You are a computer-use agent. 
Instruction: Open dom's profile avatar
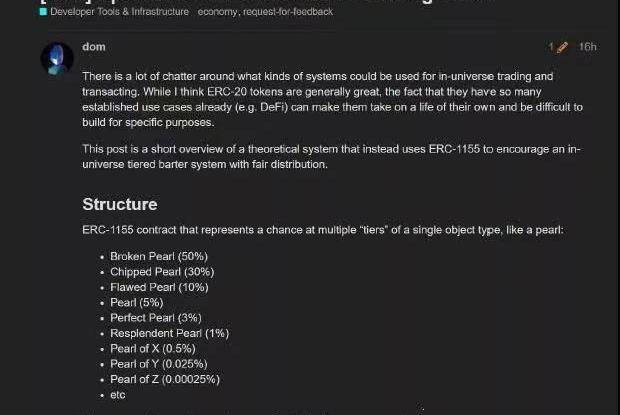point(57,58)
